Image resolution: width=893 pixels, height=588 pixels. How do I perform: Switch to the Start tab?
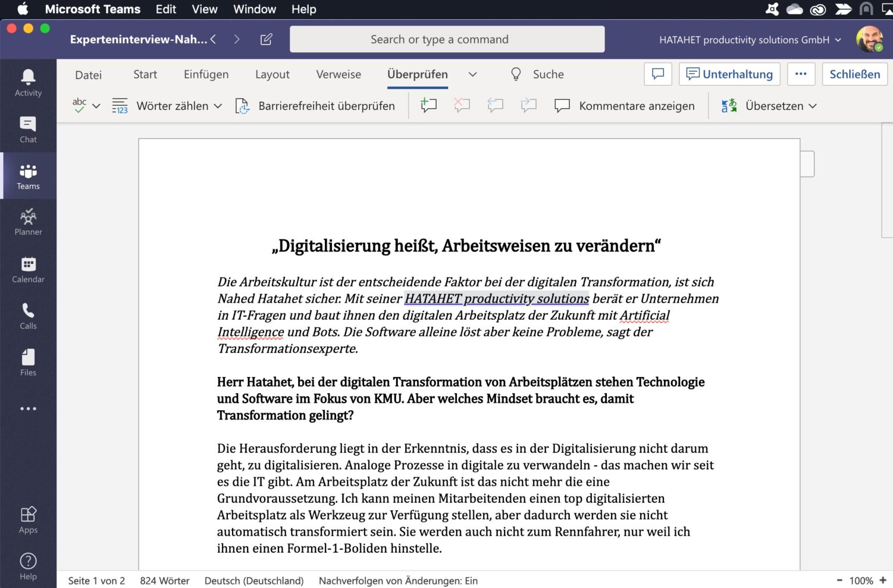pos(145,74)
